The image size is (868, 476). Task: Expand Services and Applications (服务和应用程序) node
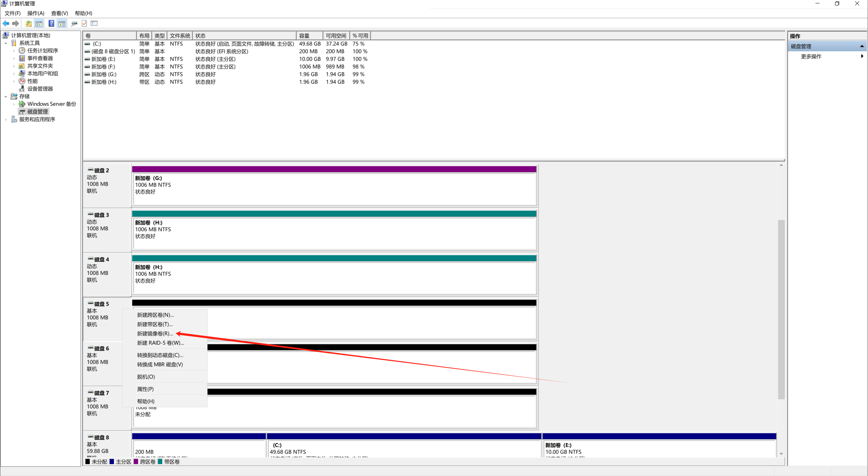(6, 119)
